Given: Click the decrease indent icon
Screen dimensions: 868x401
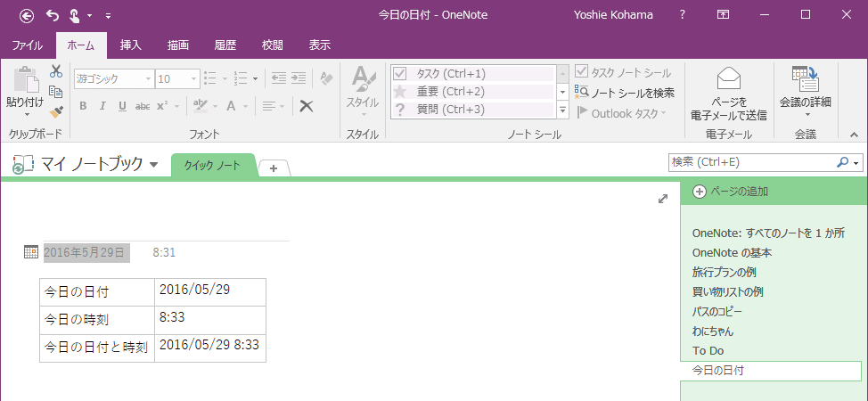Looking at the screenshot, I should pos(279,78).
